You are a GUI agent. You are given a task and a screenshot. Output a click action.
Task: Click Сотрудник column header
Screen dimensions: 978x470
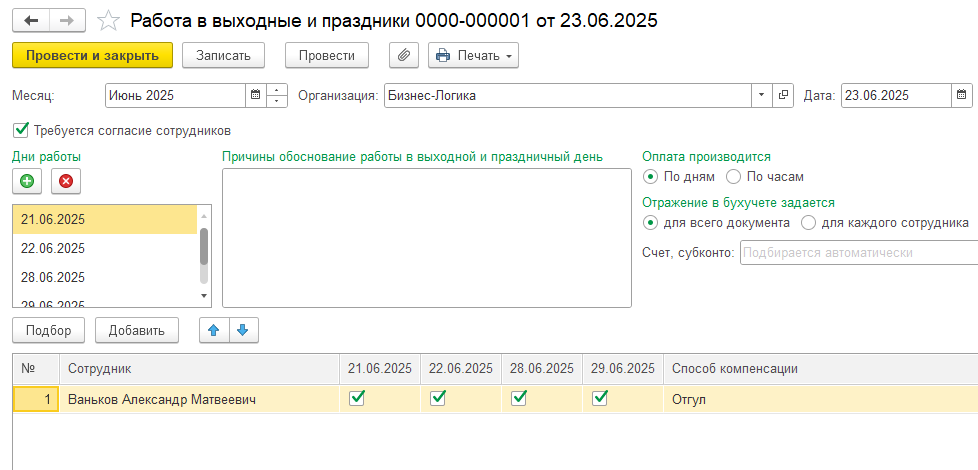[200, 368]
